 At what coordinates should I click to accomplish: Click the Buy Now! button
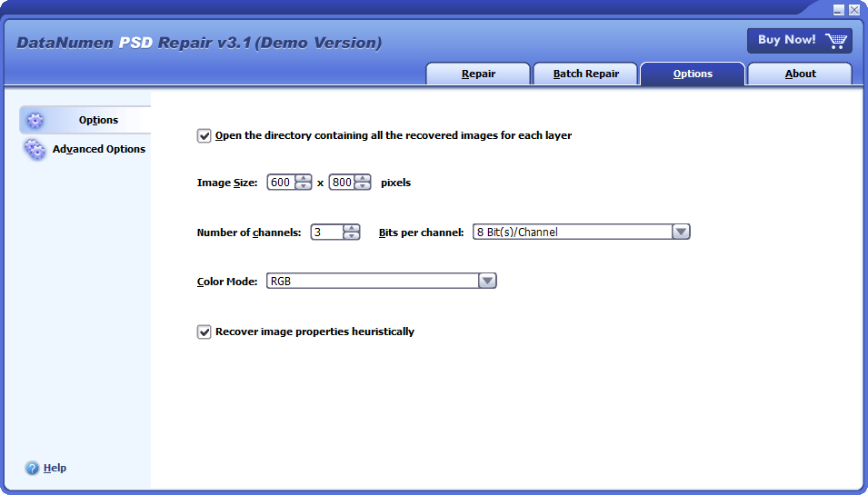click(x=799, y=40)
